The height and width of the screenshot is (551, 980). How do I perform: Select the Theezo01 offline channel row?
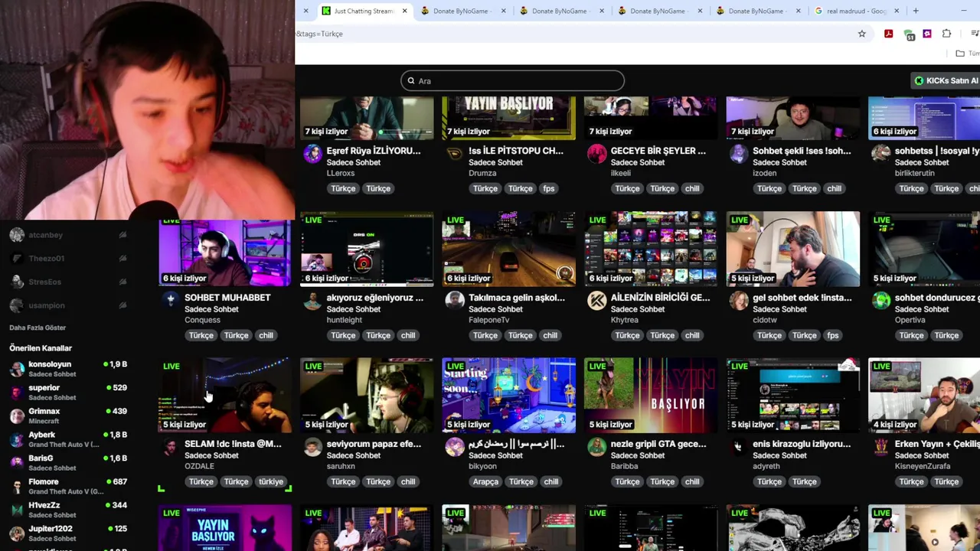[69, 259]
